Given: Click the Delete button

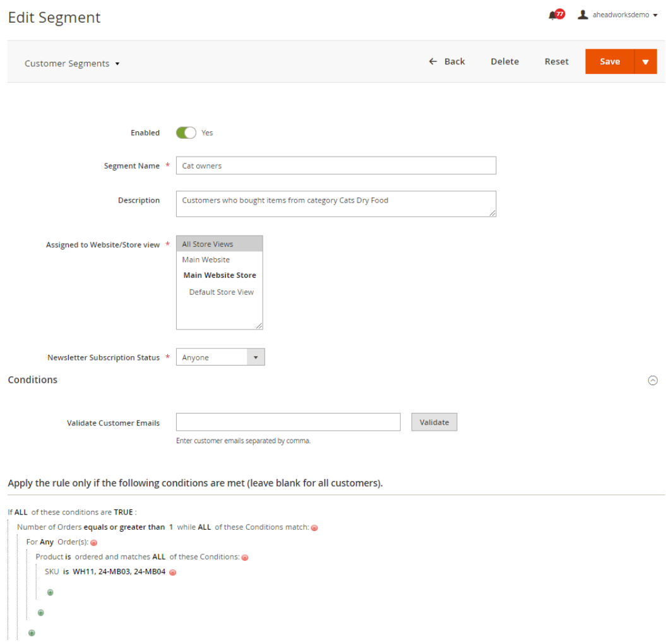Looking at the screenshot, I should [x=504, y=61].
